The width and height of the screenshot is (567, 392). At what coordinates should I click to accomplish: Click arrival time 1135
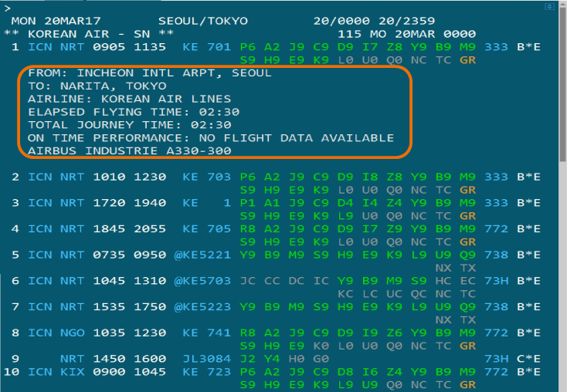pos(150,47)
